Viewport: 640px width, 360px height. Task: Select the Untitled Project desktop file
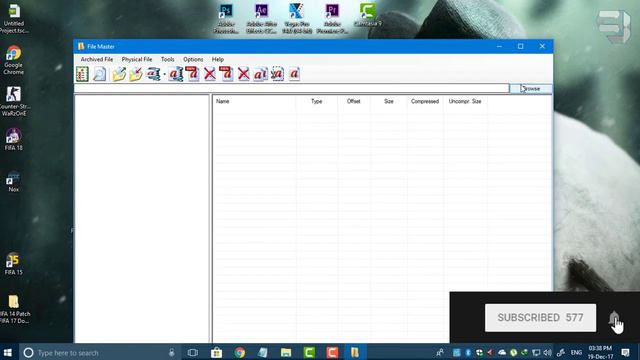(14, 19)
